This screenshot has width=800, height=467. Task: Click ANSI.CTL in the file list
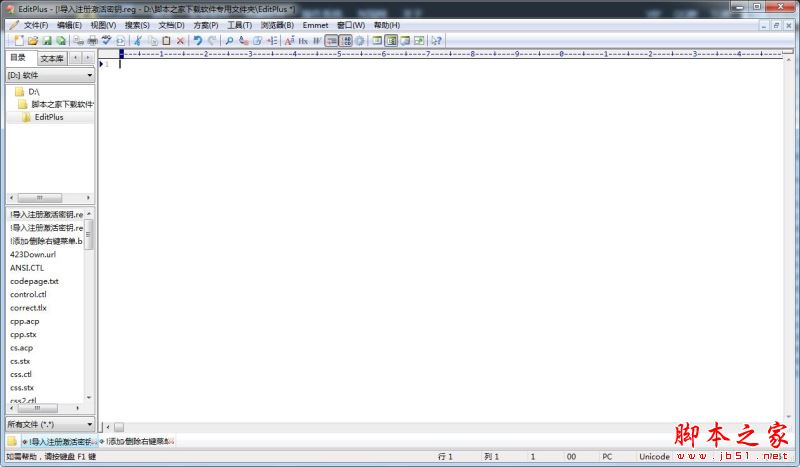27,267
